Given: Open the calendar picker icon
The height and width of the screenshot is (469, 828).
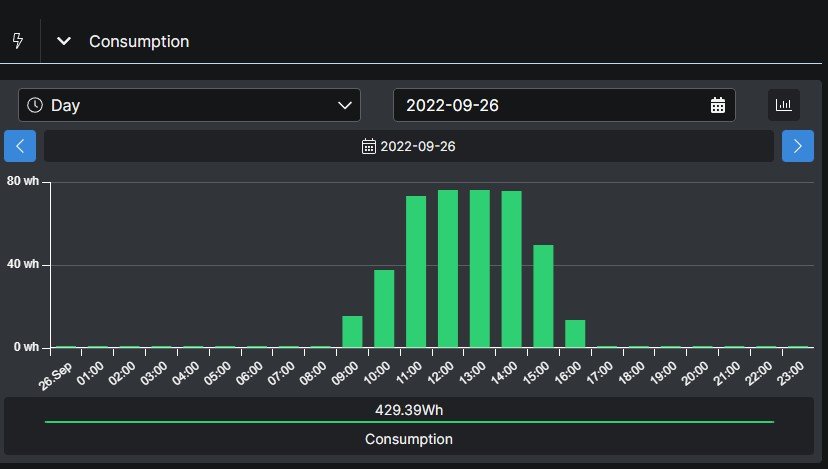Looking at the screenshot, I should 718,105.
